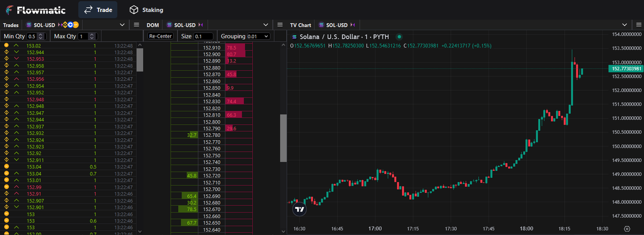The height and width of the screenshot is (235, 644).
Task: Click the down arrow in 152.901 row
Action: pyautogui.click(x=17, y=207)
